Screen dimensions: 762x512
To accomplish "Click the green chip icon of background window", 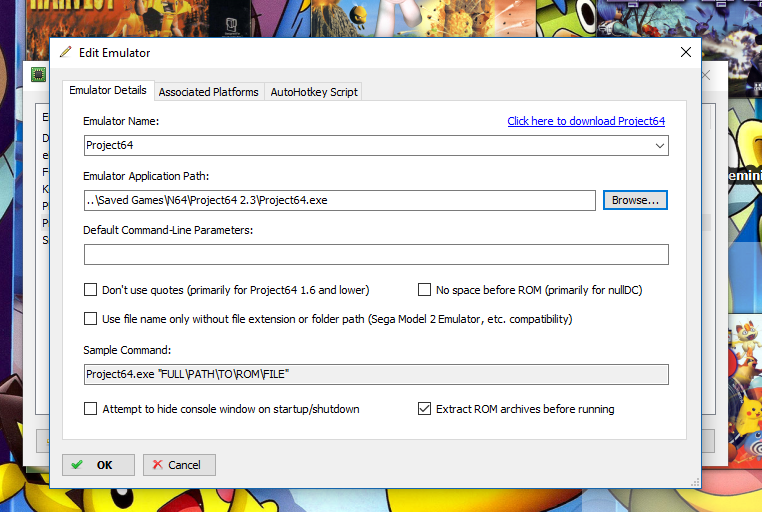I will [x=38, y=74].
